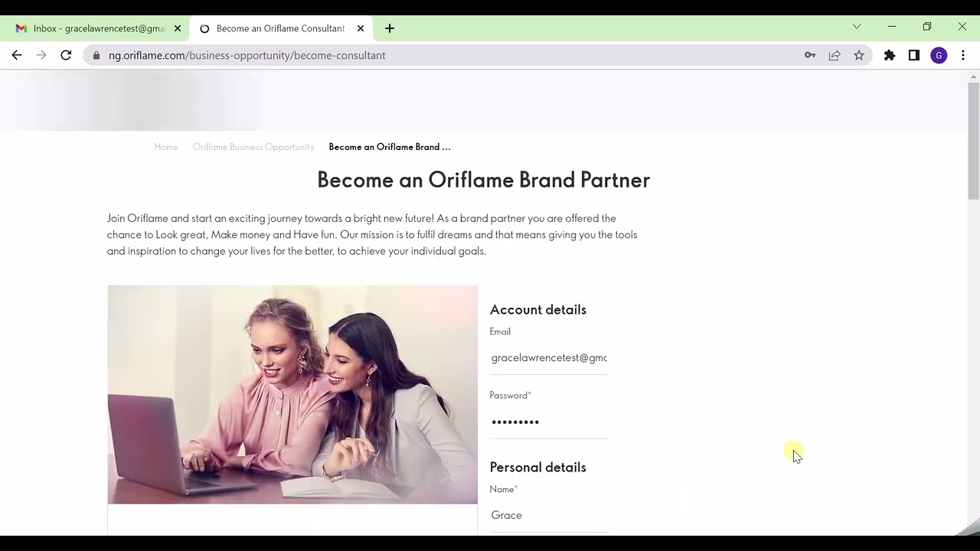Toggle the browser side panel icon
The image size is (980, 551).
pos(914,55)
